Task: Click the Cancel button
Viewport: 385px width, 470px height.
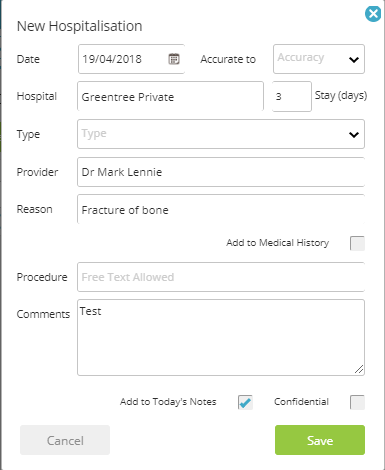Action: coord(65,440)
